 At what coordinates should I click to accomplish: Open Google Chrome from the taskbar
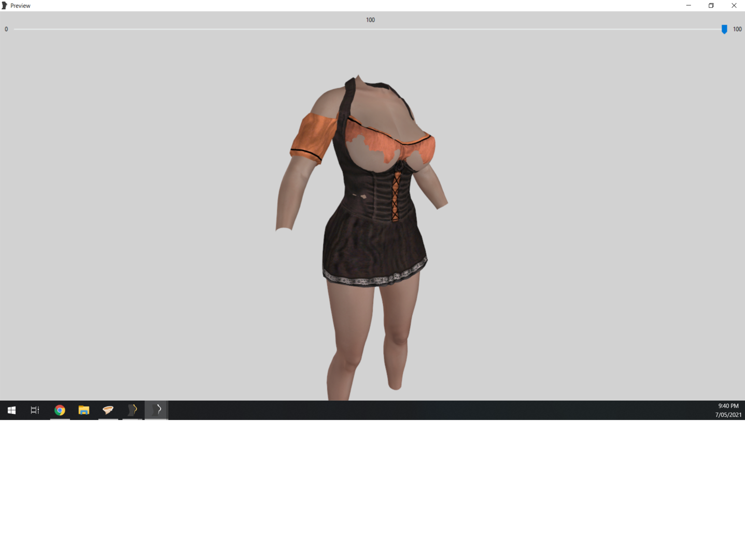[x=60, y=410]
